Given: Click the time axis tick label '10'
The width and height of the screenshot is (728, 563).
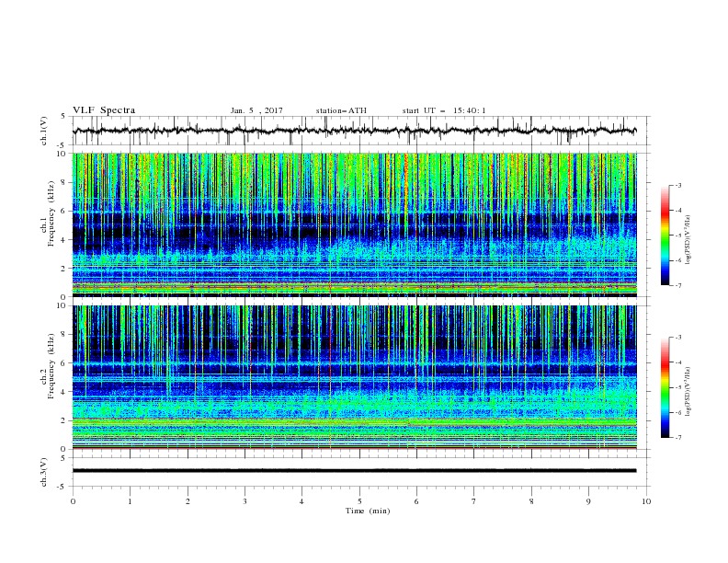Looking at the screenshot, I should point(646,501).
